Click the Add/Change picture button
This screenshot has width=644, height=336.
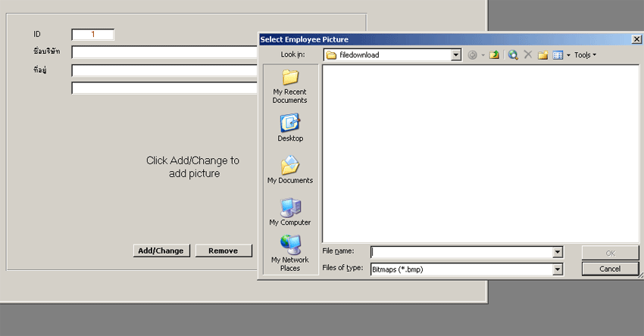point(160,250)
